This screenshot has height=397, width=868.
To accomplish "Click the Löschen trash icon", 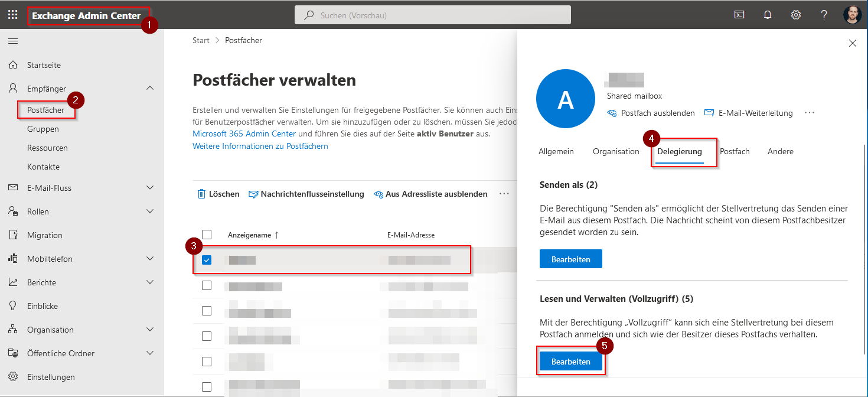I will tap(201, 194).
